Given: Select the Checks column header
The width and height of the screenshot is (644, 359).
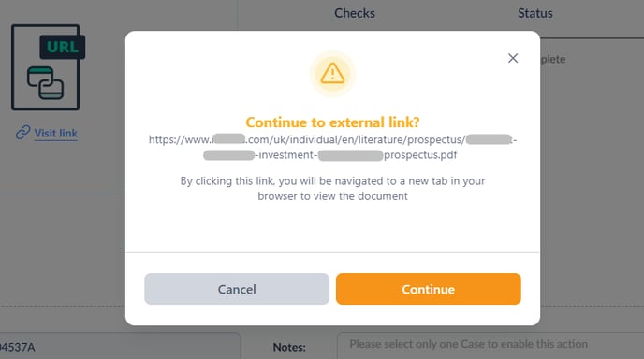Looking at the screenshot, I should pyautogui.click(x=355, y=13).
